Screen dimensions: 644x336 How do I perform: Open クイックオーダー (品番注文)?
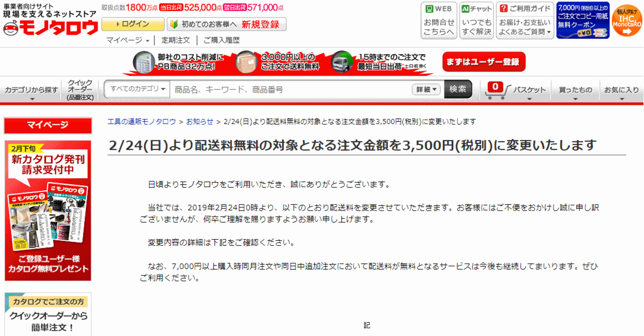[80, 90]
